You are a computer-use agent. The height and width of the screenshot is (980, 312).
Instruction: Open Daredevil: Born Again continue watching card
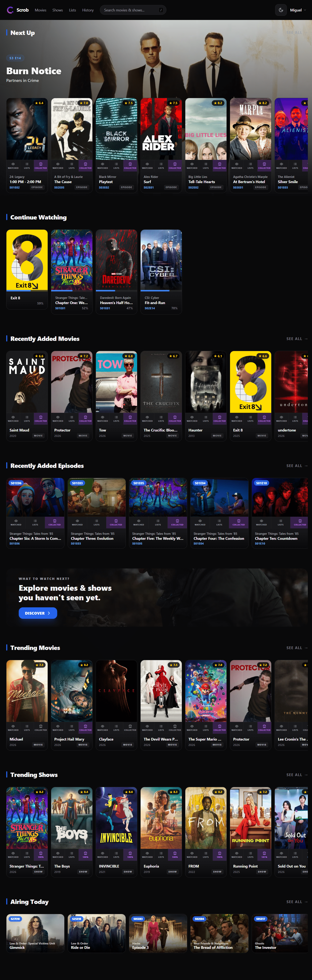point(116,272)
